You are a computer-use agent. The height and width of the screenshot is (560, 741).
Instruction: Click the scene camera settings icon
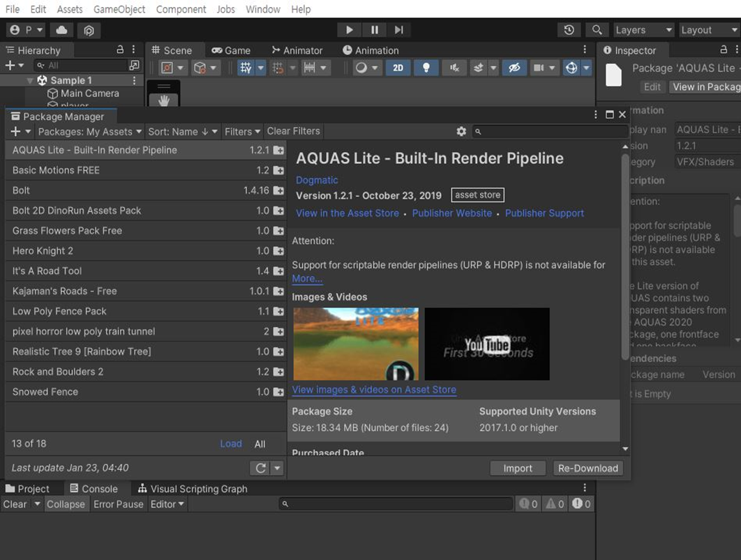(x=538, y=68)
